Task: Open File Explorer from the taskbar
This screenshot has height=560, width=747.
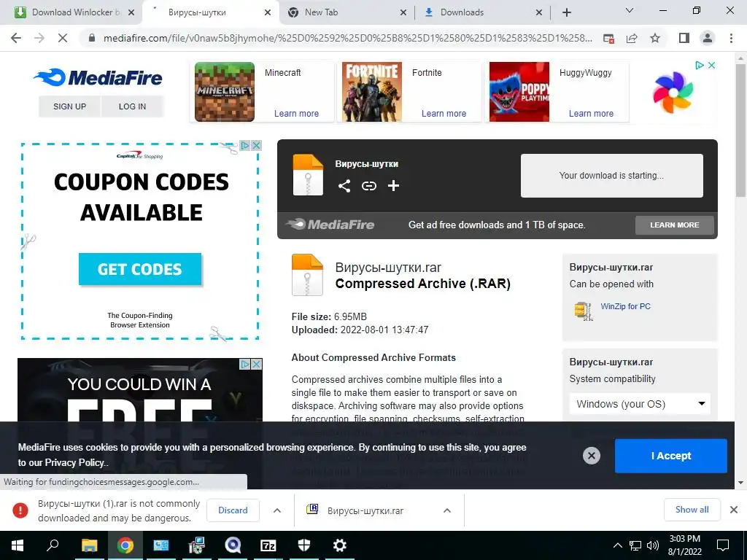Action: 89,545
